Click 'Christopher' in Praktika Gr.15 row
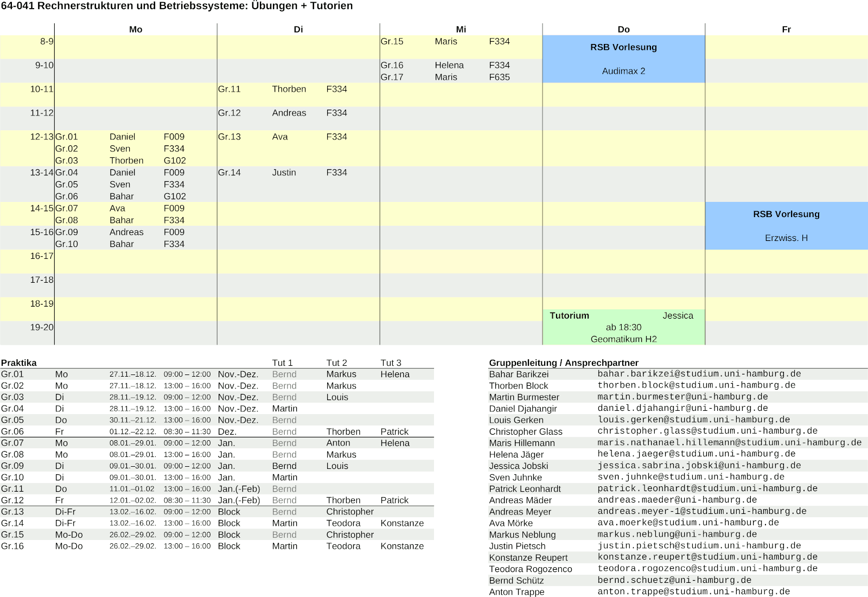This screenshot has height=597, width=868. click(x=350, y=535)
